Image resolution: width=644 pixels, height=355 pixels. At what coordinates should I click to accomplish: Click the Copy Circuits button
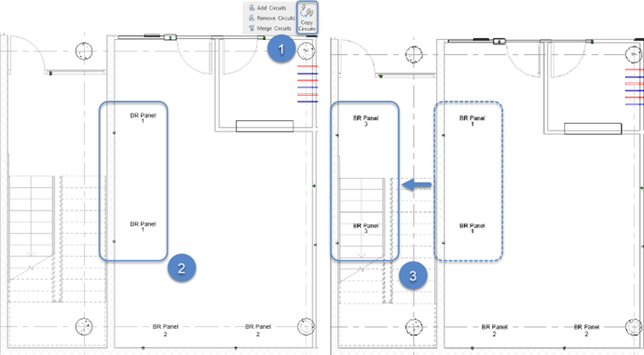[307, 18]
